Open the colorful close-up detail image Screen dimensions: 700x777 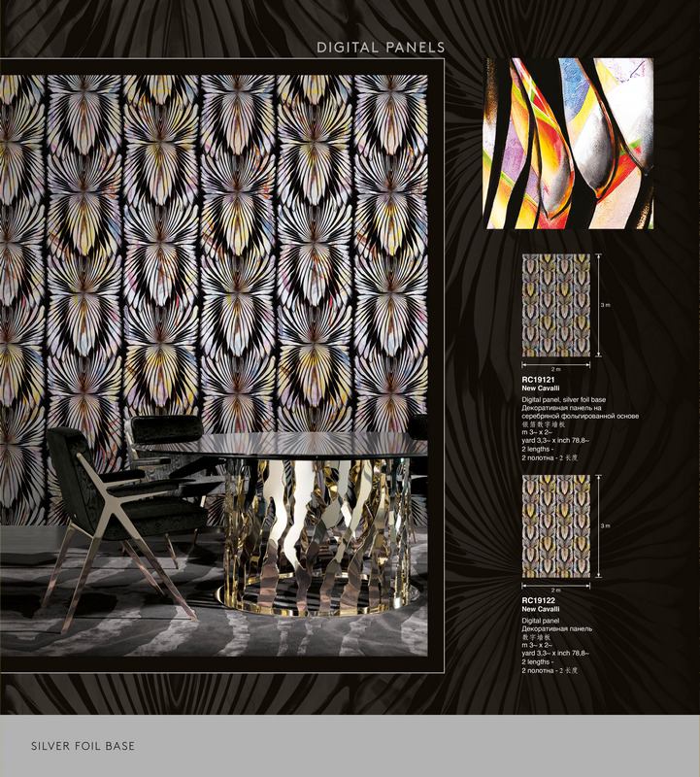569,144
